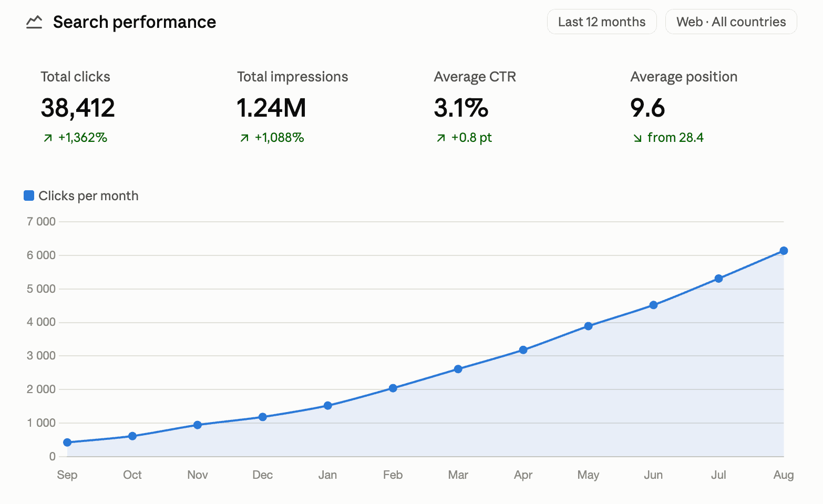Open the Last 12 months date range
The height and width of the screenshot is (504, 823).
point(602,22)
